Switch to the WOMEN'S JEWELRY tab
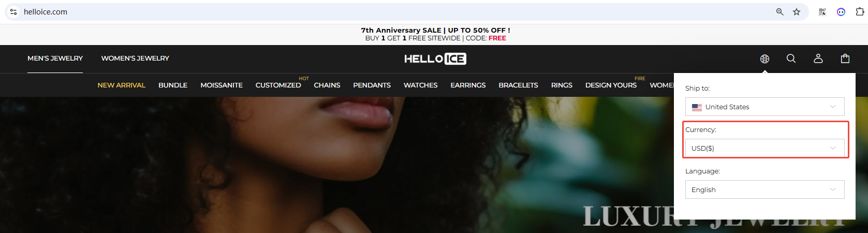868x233 pixels. click(x=135, y=59)
